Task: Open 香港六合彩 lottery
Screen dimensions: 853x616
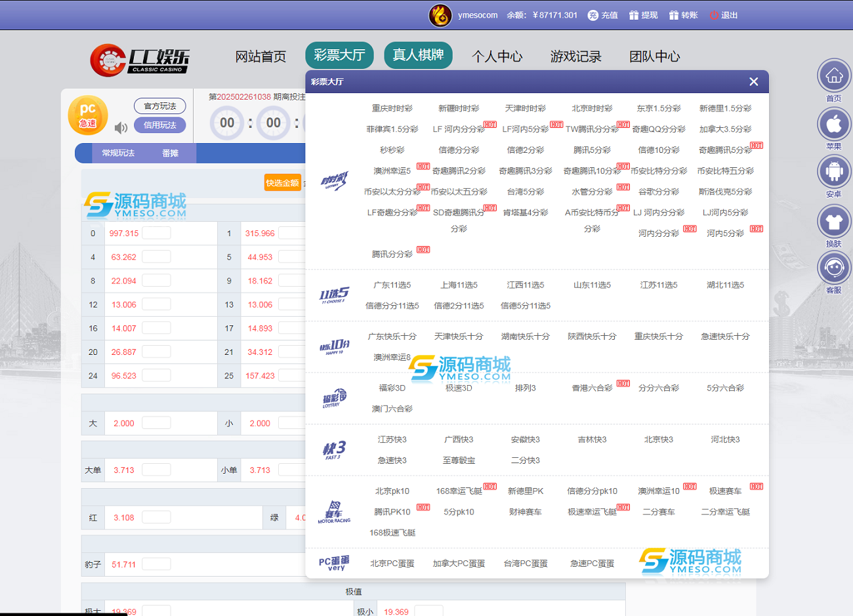Action: click(x=592, y=388)
